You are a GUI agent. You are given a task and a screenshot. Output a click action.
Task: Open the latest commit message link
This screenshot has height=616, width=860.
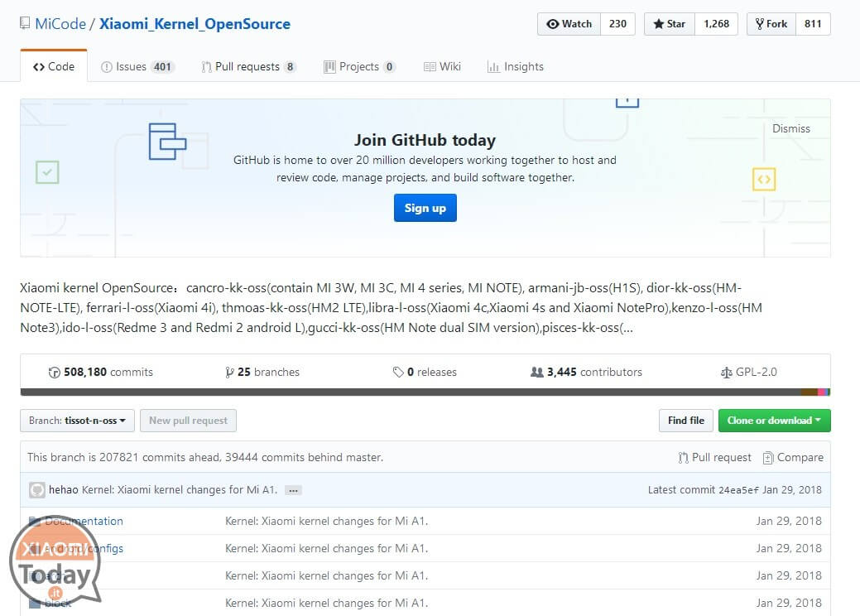click(180, 490)
